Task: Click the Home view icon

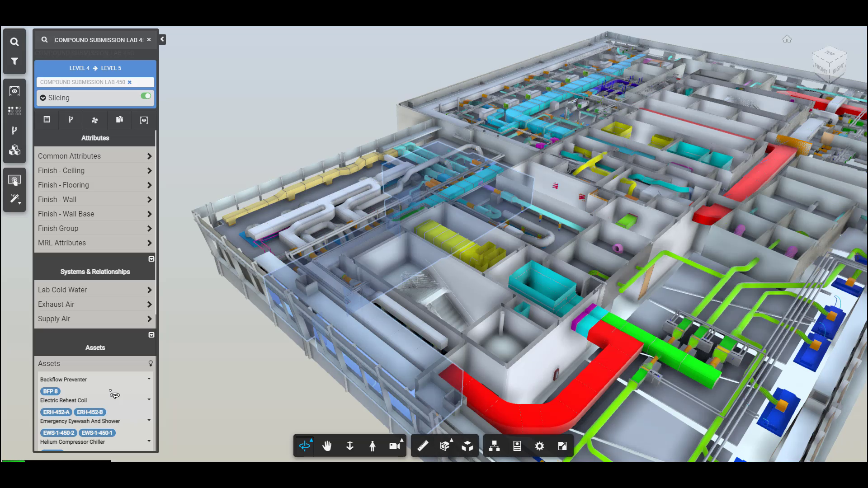Action: click(x=787, y=39)
